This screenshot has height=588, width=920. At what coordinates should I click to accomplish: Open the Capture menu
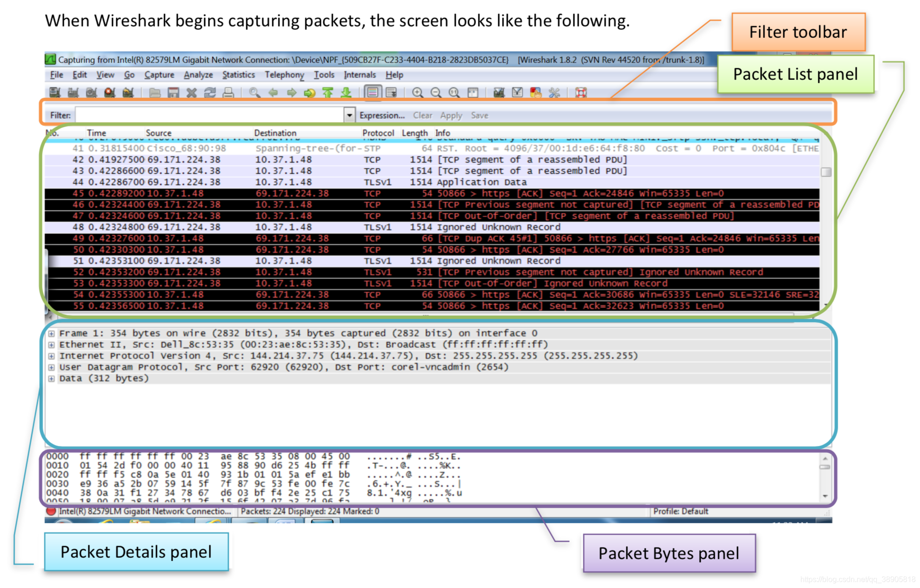coord(159,75)
